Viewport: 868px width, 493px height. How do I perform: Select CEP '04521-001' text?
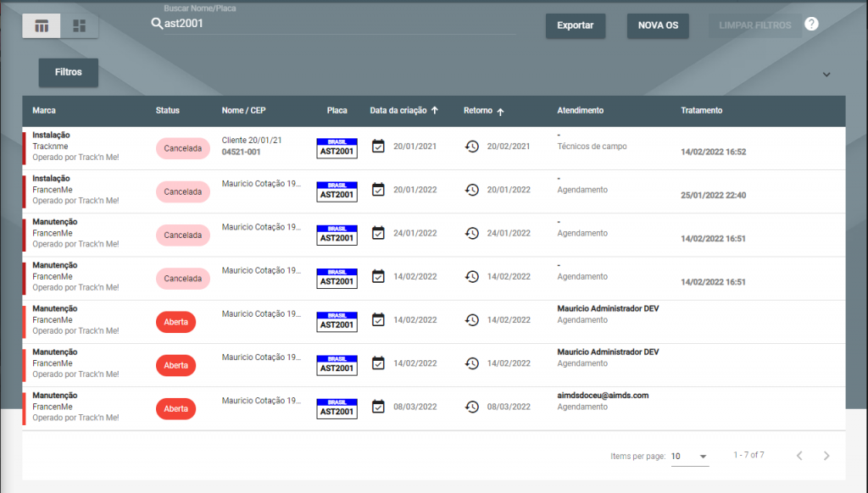tap(241, 152)
